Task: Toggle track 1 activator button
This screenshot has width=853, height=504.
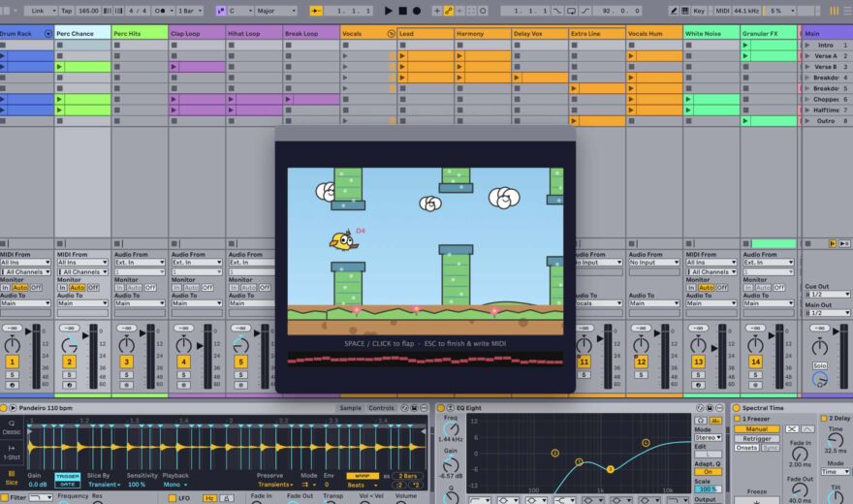Action: 12,362
